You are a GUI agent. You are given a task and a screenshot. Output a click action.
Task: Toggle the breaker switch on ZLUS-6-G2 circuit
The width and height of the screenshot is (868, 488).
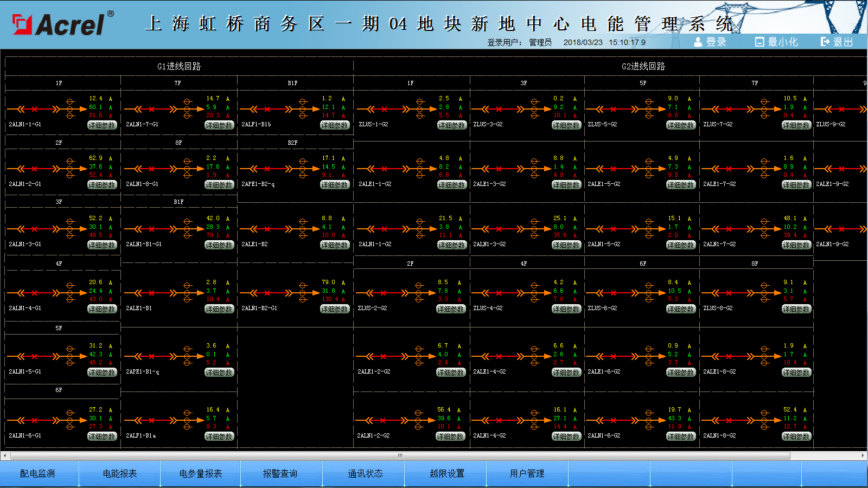click(613, 293)
